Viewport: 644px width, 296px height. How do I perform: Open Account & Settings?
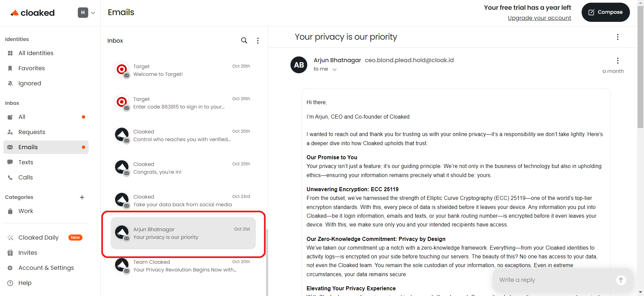(x=46, y=268)
